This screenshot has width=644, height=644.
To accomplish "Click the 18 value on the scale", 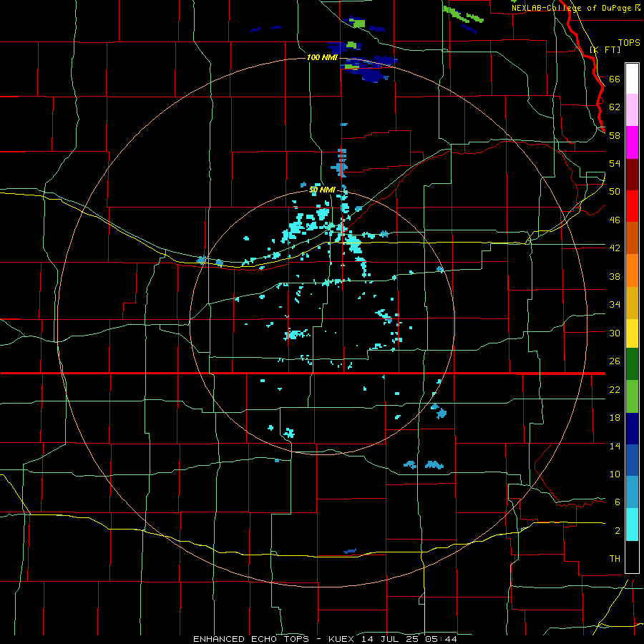I will coord(615,418).
